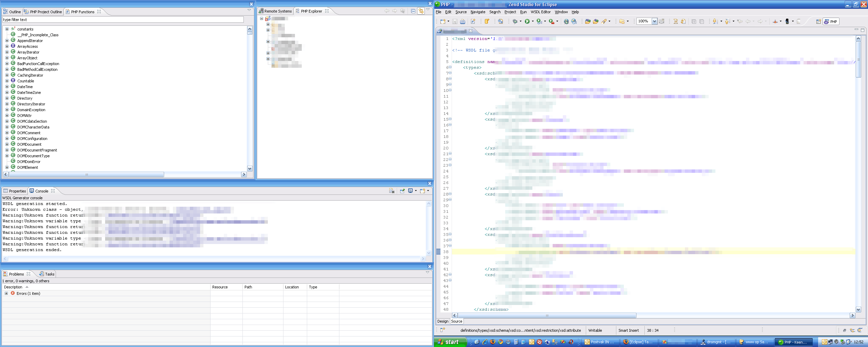Click Collapse All in PHP Explorer

pyautogui.click(x=413, y=11)
